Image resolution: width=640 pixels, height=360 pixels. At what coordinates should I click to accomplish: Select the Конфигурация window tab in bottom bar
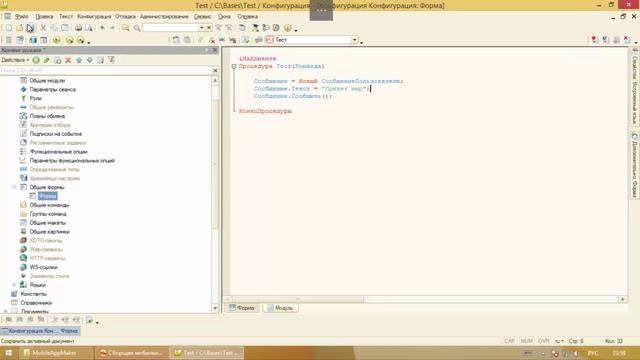pyautogui.click(x=28, y=331)
